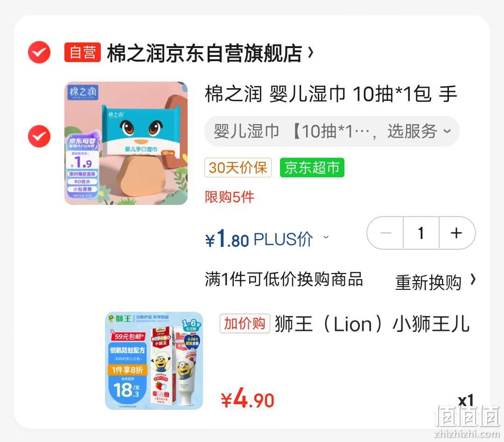Open 棉之润京东自营旗舰店 store link
Viewport: 504px width, 442px height.
[204, 53]
